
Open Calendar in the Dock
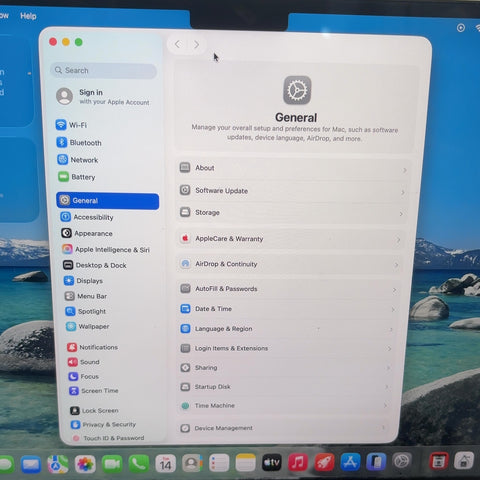click(x=165, y=464)
